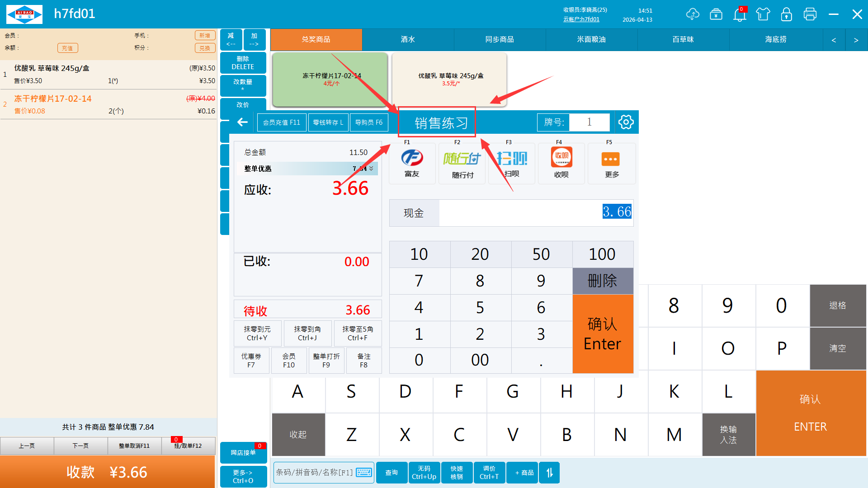This screenshot has height=488, width=868.
Task: Open notifications bell icon
Action: 740,14
